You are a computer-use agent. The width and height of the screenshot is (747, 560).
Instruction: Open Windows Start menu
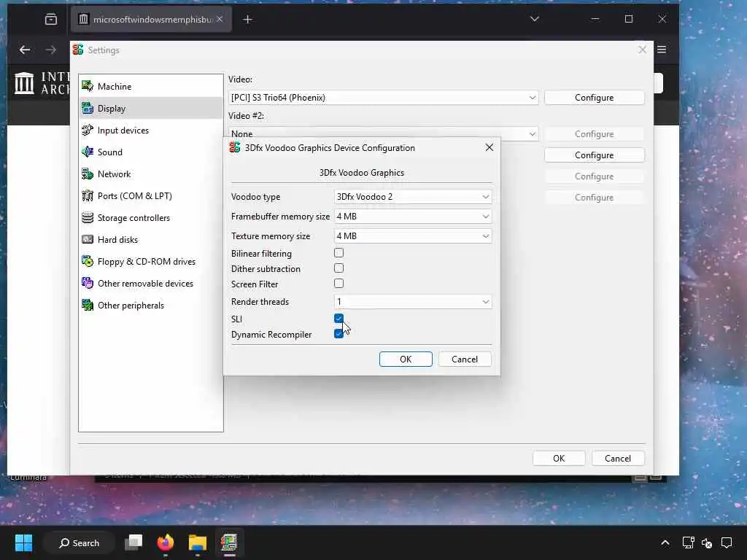tap(23, 542)
